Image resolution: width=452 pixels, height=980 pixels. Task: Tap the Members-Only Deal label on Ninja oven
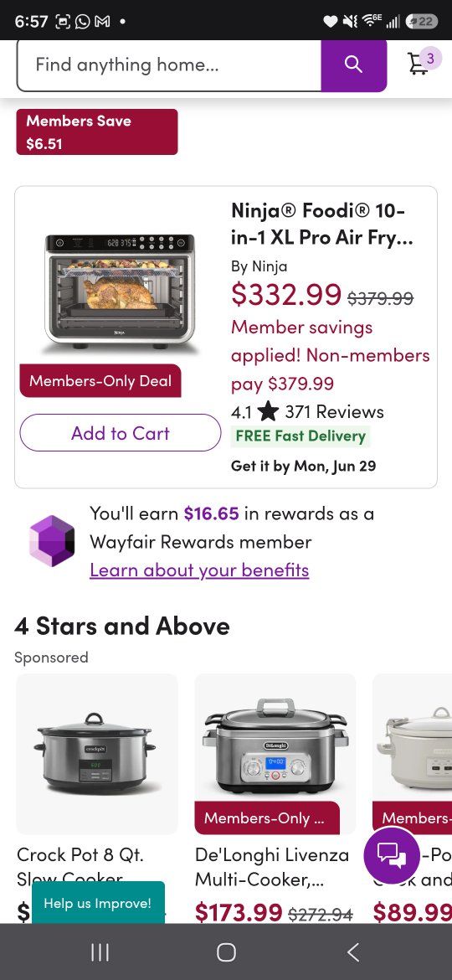click(100, 380)
